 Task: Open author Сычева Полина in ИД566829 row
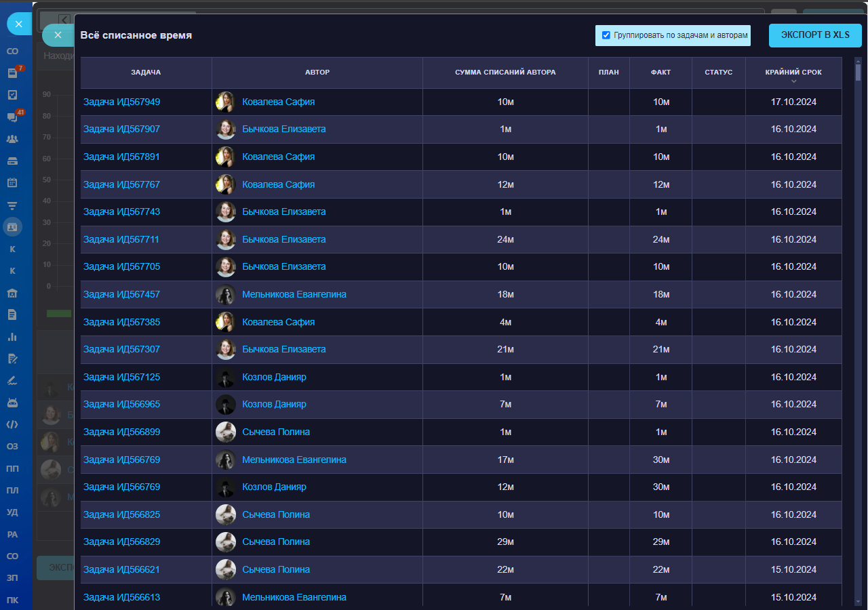tap(276, 542)
